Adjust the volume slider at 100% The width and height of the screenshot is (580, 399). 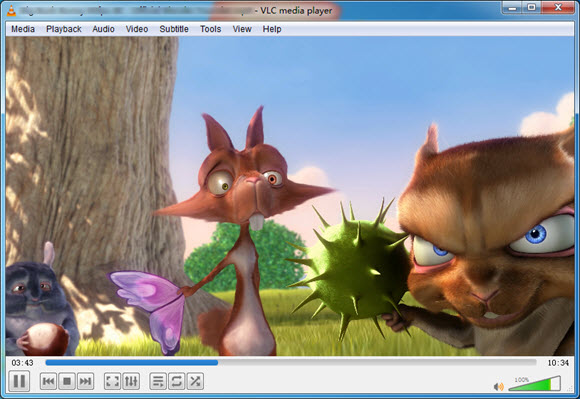(535, 384)
